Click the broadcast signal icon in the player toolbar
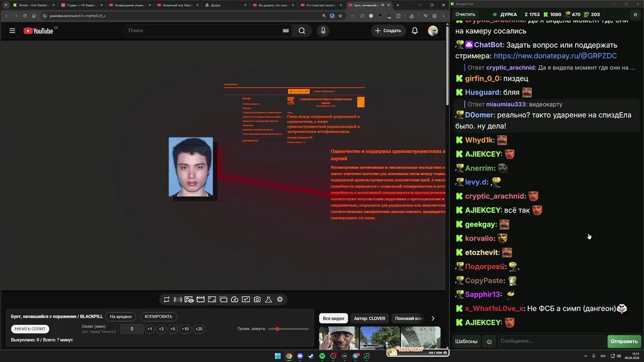The image size is (644, 362). (x=178, y=300)
